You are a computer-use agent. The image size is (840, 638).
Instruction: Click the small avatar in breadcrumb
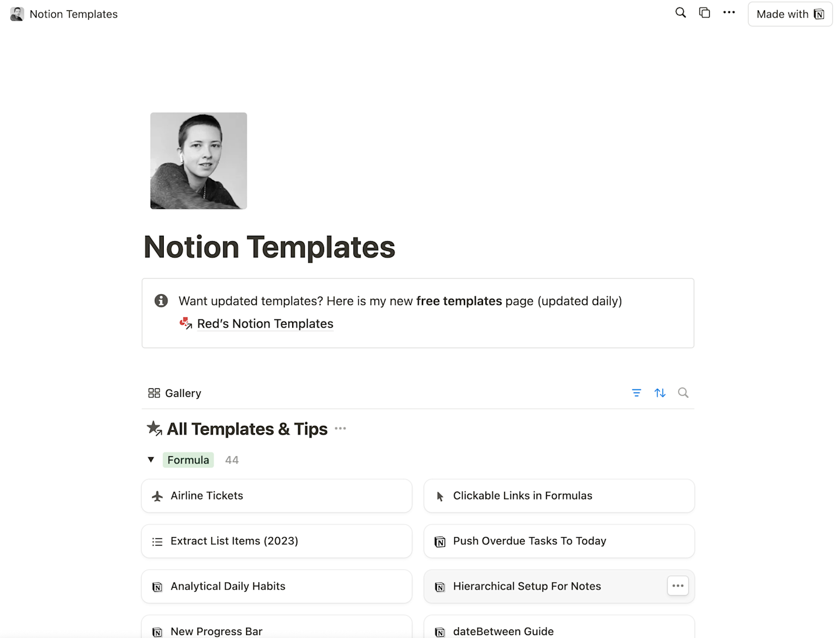click(17, 14)
